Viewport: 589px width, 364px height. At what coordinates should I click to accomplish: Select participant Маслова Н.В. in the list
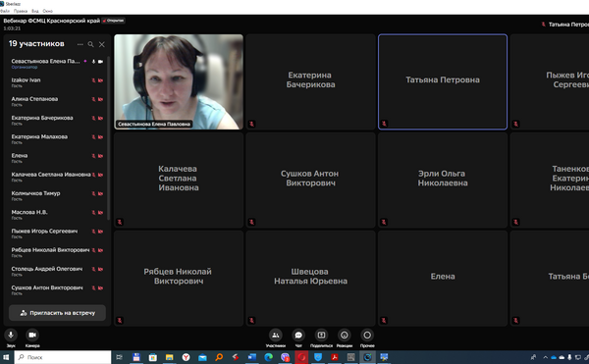coord(56,215)
